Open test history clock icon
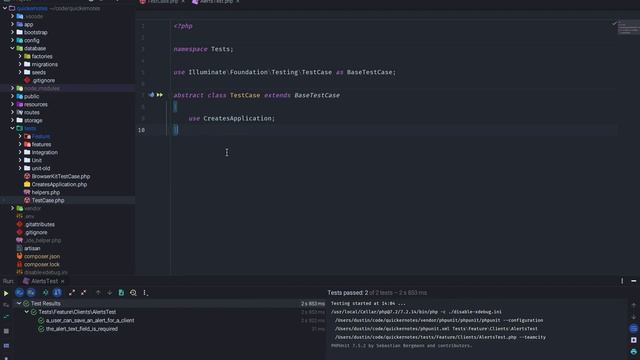Viewport: 640px width, 360px height. point(133,293)
